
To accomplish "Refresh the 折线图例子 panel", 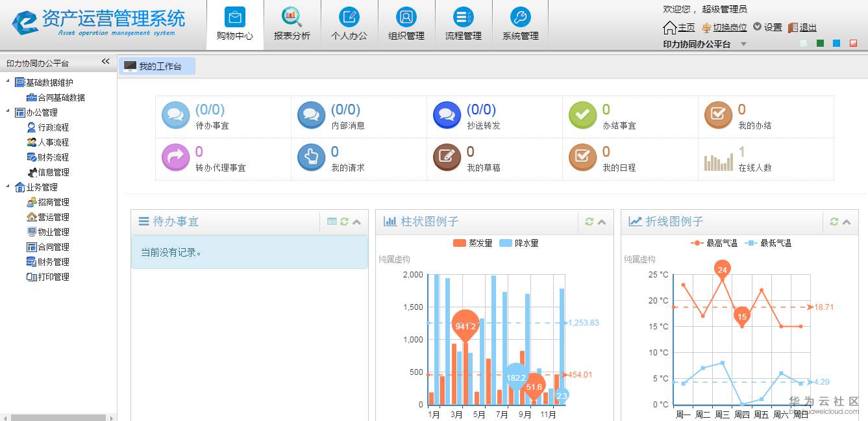I will pos(834,222).
